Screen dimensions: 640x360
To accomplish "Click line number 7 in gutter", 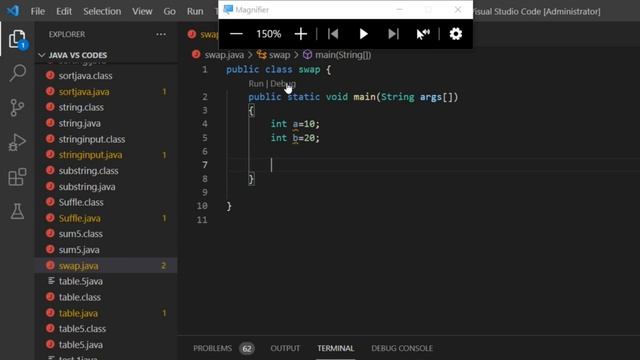I will (x=204, y=164).
